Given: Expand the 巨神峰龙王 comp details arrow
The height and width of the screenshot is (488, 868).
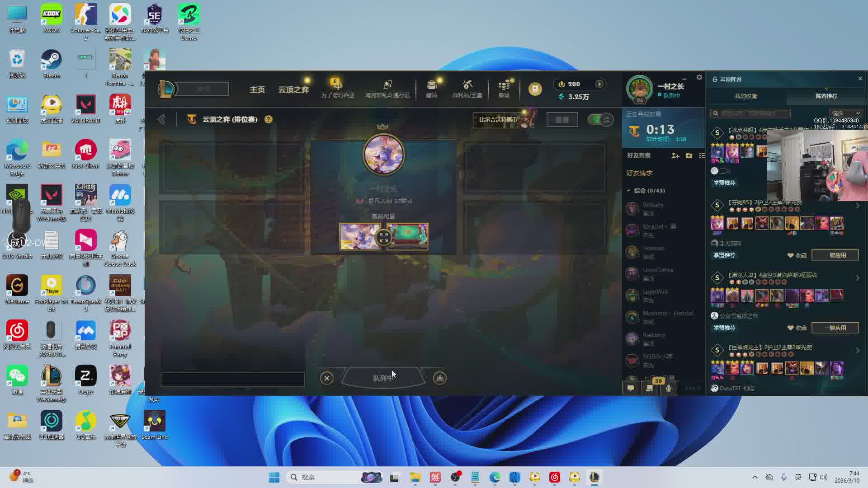Looking at the screenshot, I should pyautogui.click(x=858, y=351).
